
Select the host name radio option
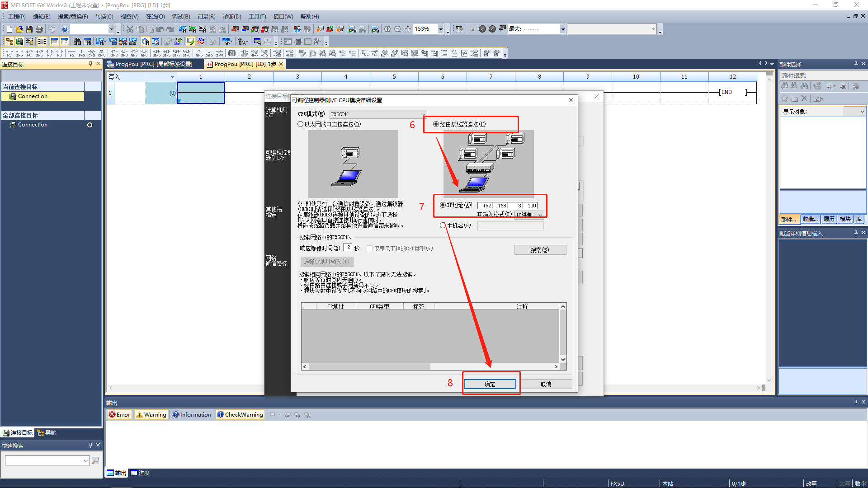click(x=443, y=225)
